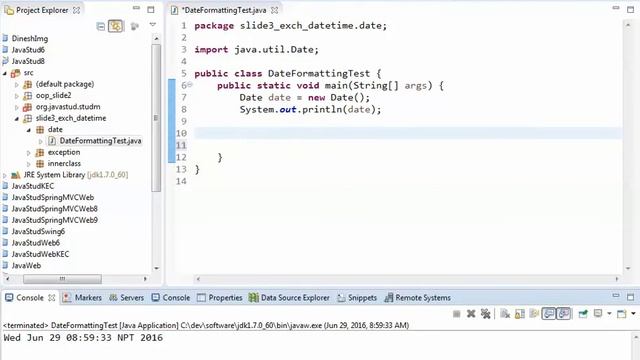Screen dimensions: 640x360
Task: Click the Remove Launch icon in console
Action: tap(471, 314)
